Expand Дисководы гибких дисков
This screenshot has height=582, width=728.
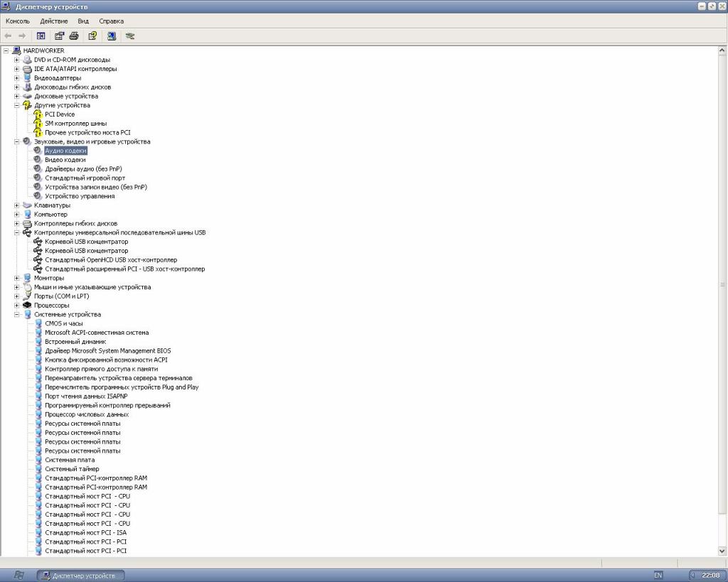[17, 87]
